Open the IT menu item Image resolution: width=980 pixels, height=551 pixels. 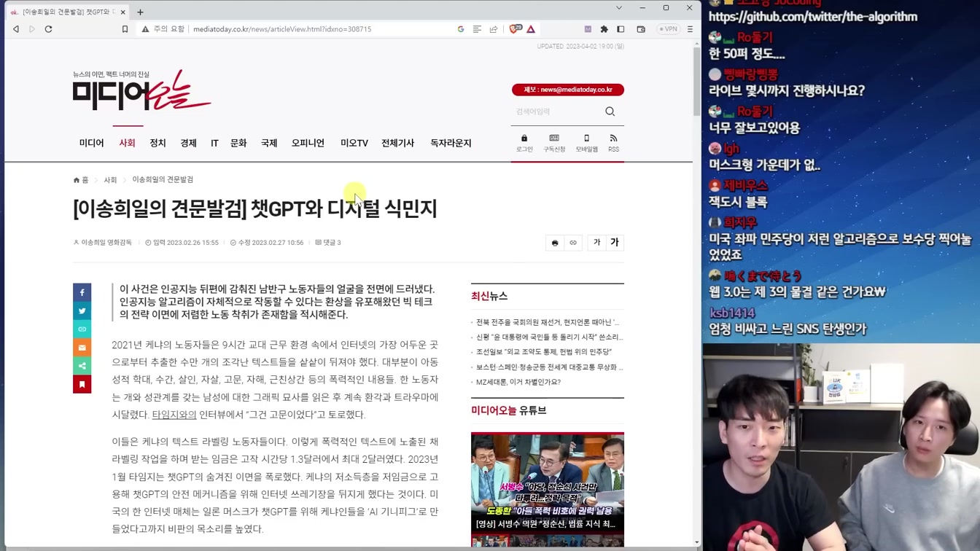pos(214,143)
